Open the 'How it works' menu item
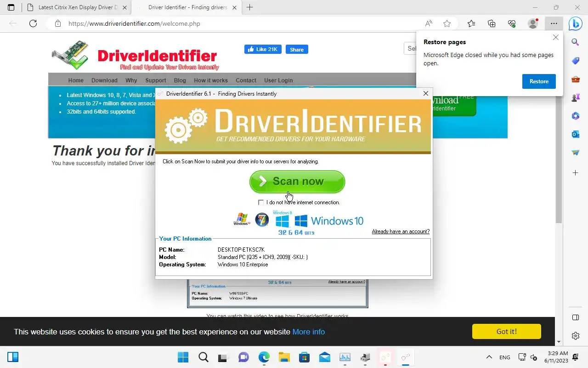Screen dimensions: 588x368 click(x=211, y=80)
